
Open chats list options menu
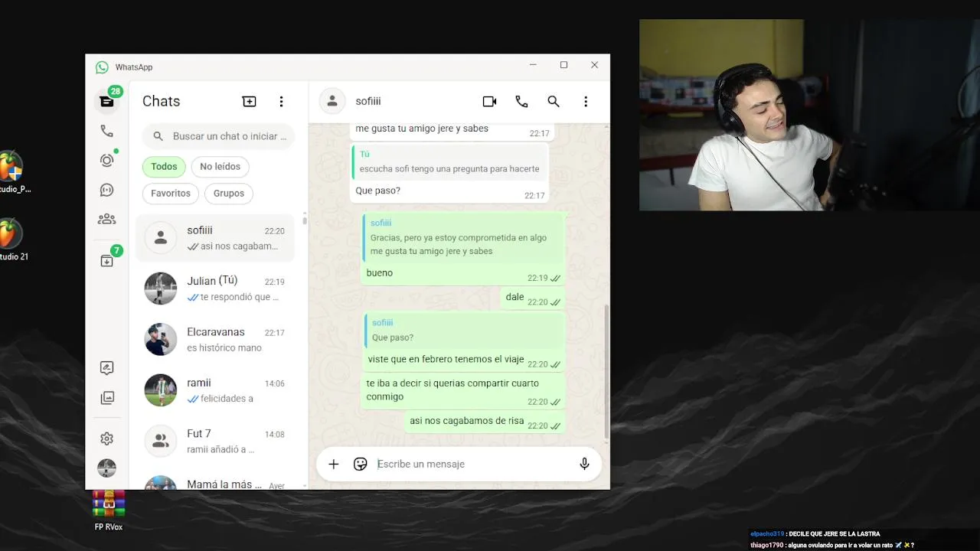(x=281, y=101)
